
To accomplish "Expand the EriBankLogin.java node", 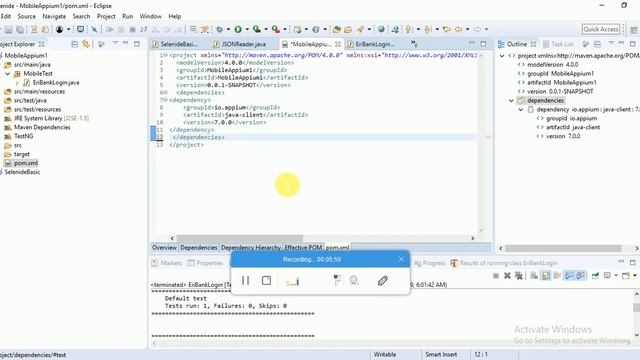I will pyautogui.click(x=17, y=83).
